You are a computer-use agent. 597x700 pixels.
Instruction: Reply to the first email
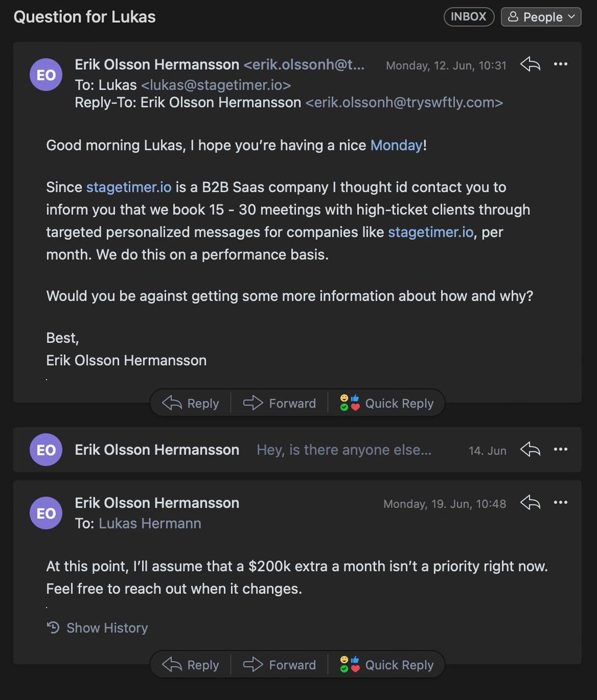(190, 403)
